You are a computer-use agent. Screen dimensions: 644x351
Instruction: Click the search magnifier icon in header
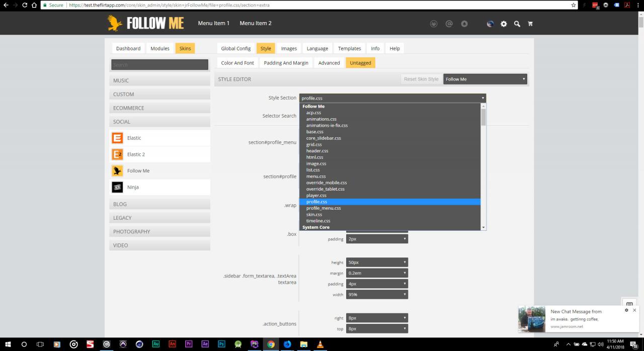pos(517,24)
